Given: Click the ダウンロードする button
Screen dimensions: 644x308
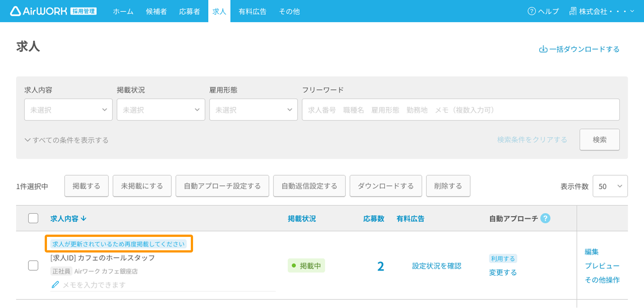Looking at the screenshot, I should click(x=386, y=186).
